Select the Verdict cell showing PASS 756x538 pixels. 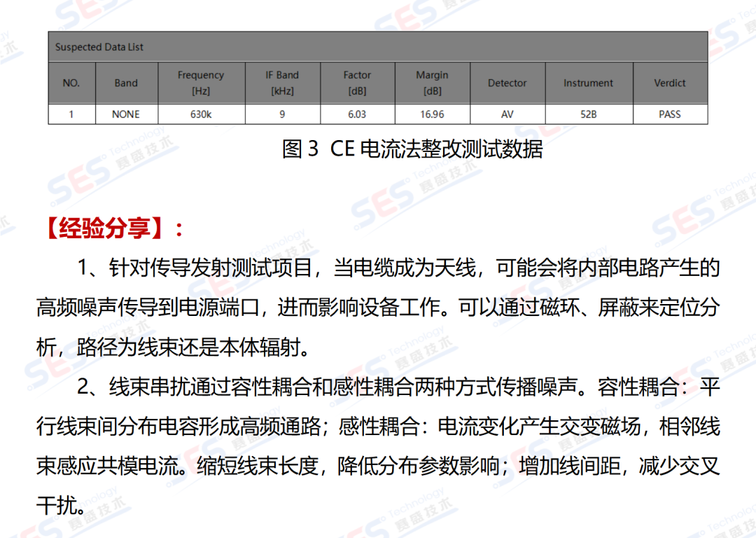[670, 114]
